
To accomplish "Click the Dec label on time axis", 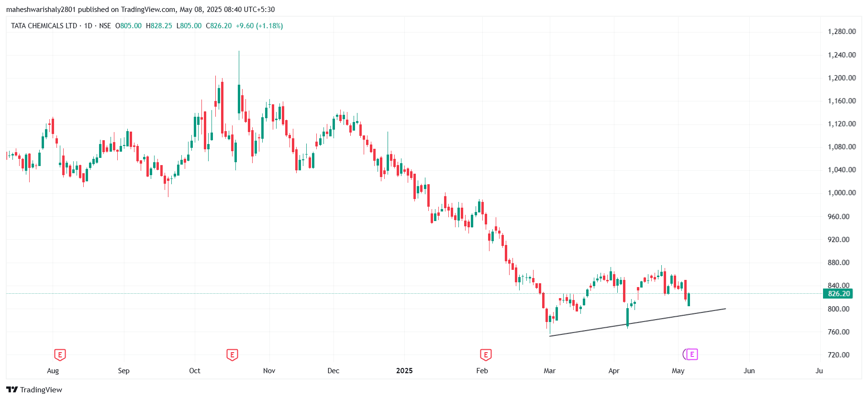I will [x=334, y=371].
